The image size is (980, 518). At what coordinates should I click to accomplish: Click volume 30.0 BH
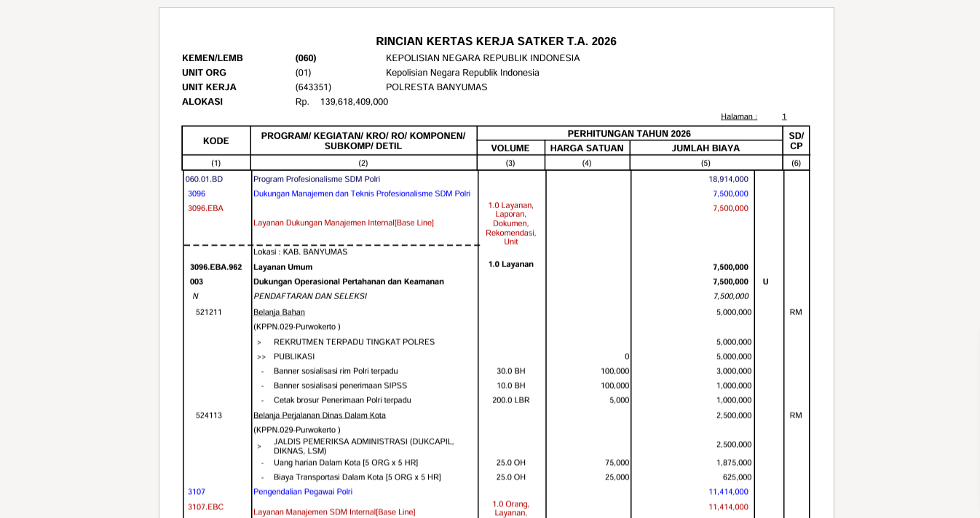click(511, 371)
